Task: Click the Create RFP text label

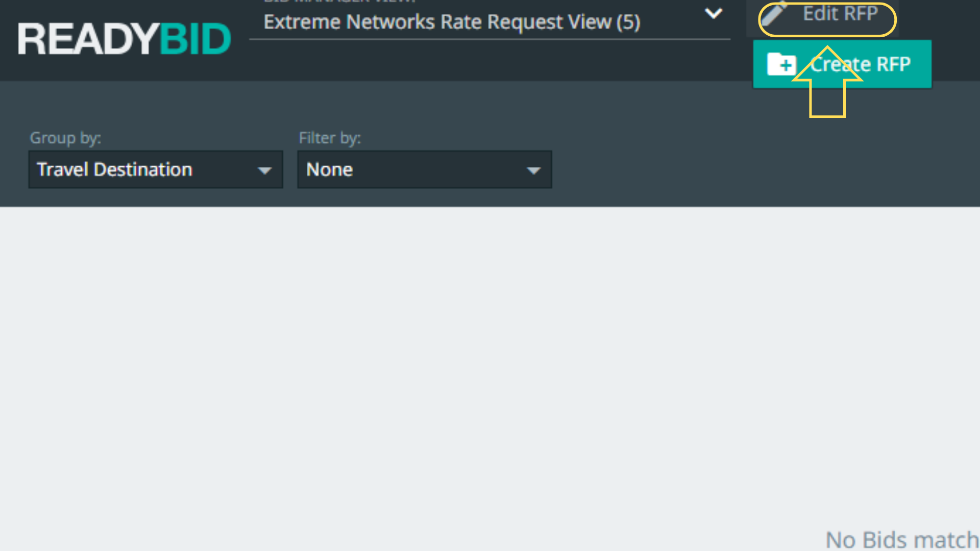Action: 861,64
